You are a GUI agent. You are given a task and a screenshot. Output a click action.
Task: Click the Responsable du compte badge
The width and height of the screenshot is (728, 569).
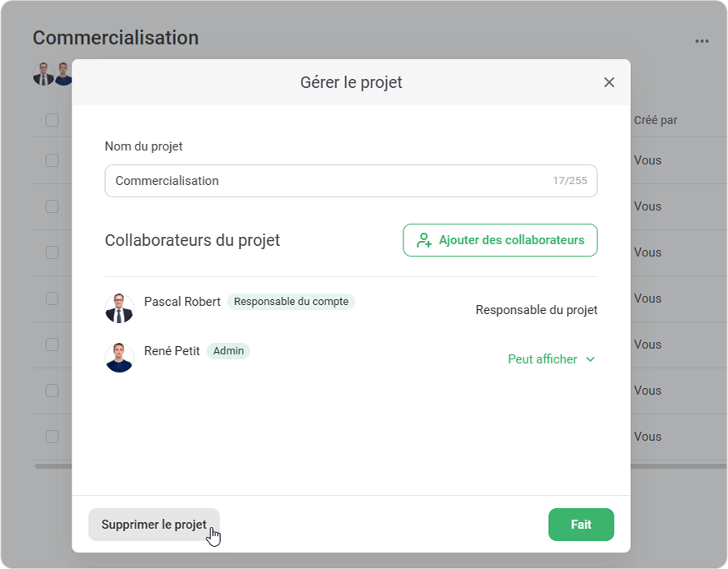pyautogui.click(x=291, y=302)
